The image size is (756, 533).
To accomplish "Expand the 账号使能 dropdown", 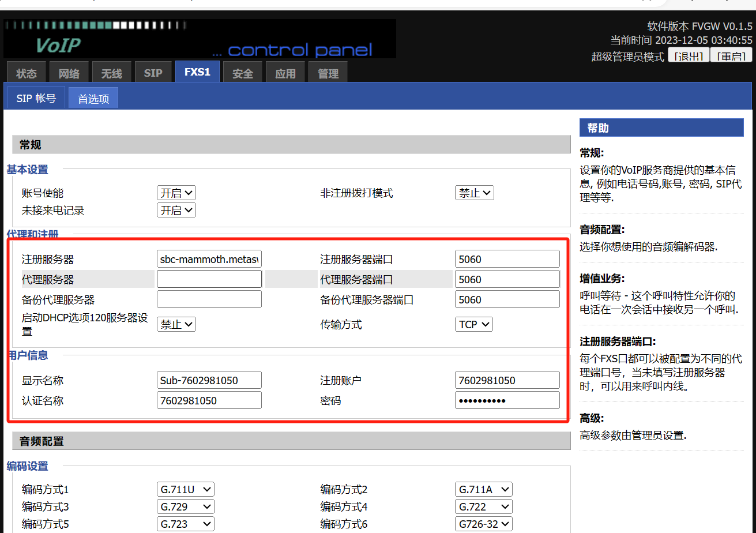I will [x=176, y=193].
